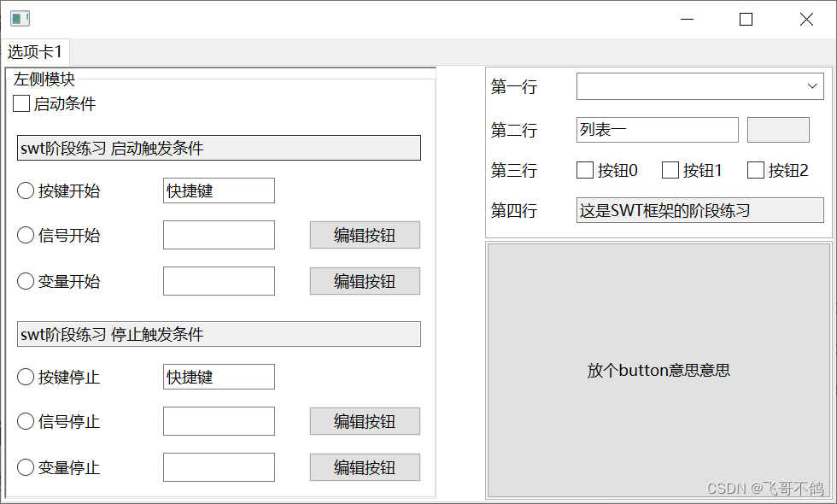Select the 变量开始 radio button
This screenshot has height=504, width=837.
tap(25, 281)
